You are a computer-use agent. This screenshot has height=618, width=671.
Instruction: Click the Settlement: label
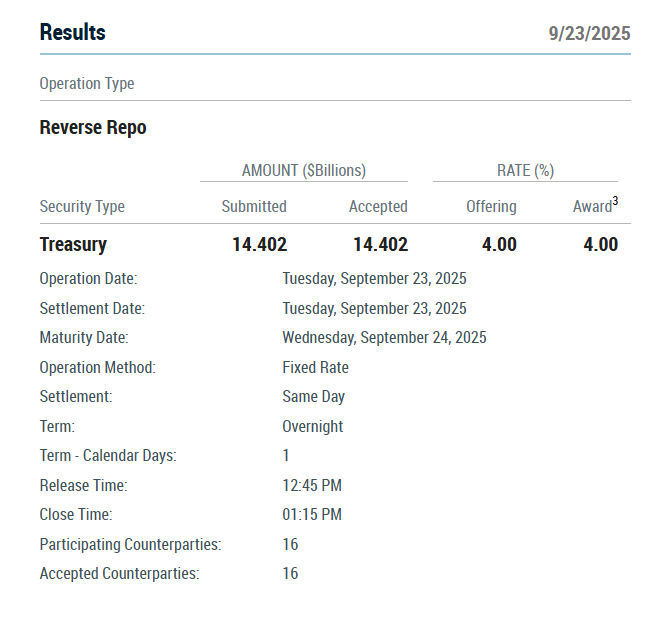(76, 397)
